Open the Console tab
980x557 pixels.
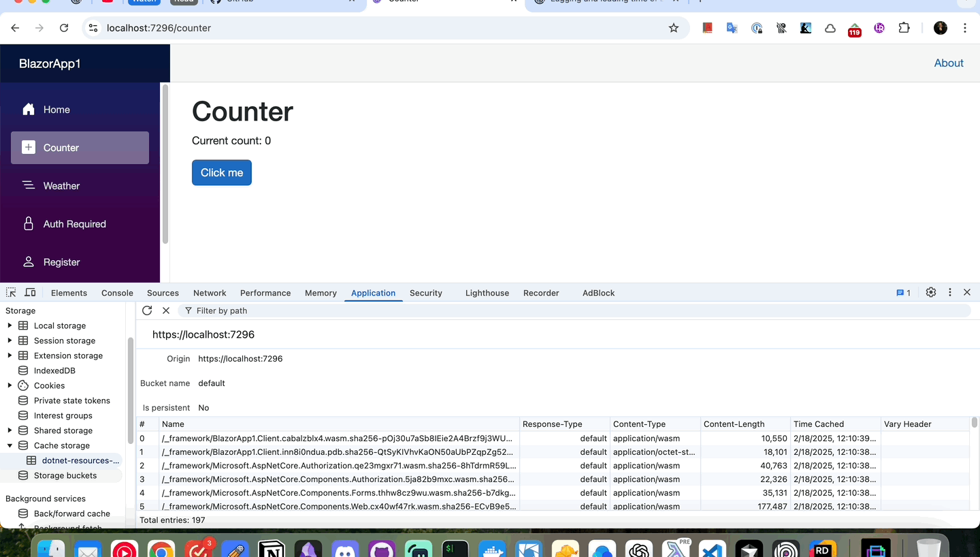click(117, 293)
